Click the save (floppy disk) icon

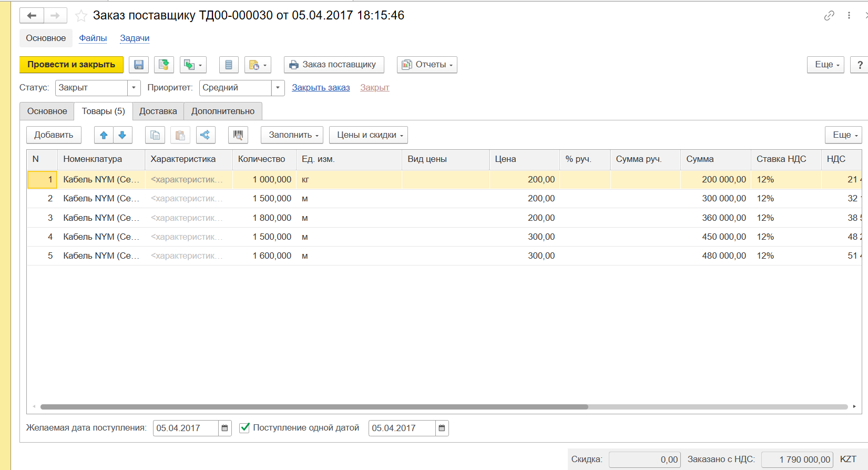pyautogui.click(x=139, y=65)
